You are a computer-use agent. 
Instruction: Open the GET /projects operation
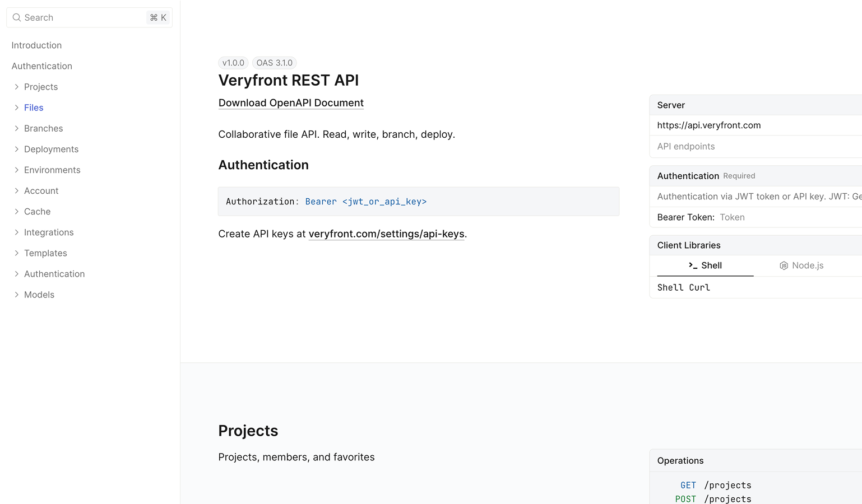click(716, 485)
